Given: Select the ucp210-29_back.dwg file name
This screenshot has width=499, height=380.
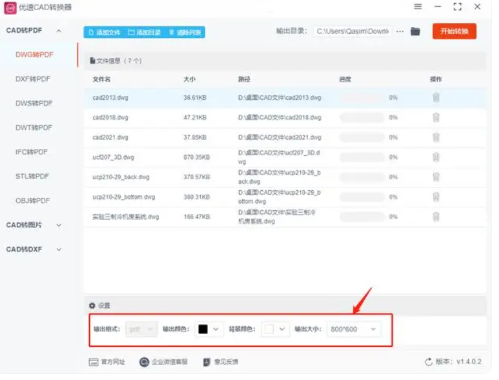Looking at the screenshot, I should click(121, 177).
